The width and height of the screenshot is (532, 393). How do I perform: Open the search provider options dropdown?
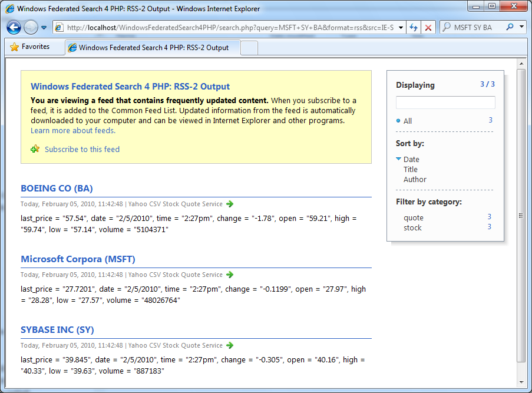pyautogui.click(x=522, y=27)
